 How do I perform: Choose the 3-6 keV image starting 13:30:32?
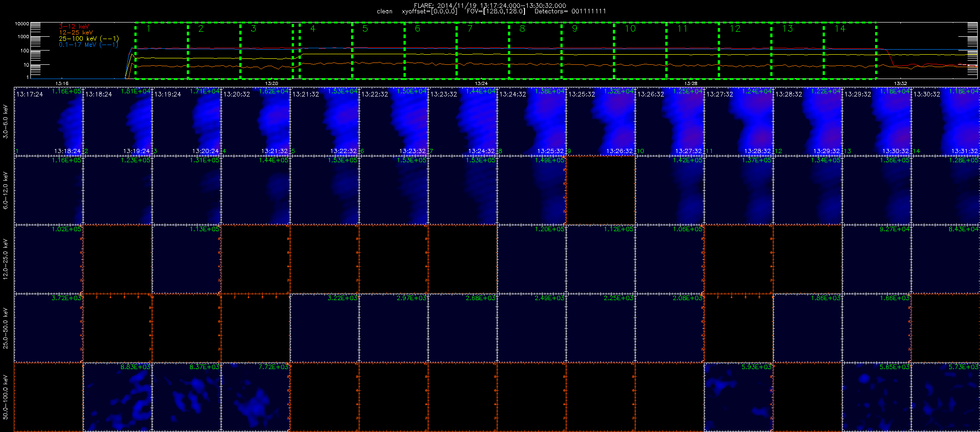click(x=945, y=121)
